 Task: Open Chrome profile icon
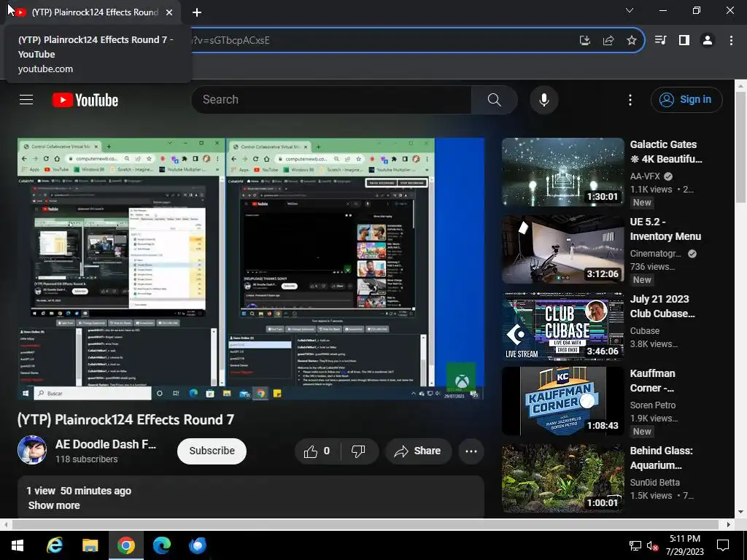(708, 41)
